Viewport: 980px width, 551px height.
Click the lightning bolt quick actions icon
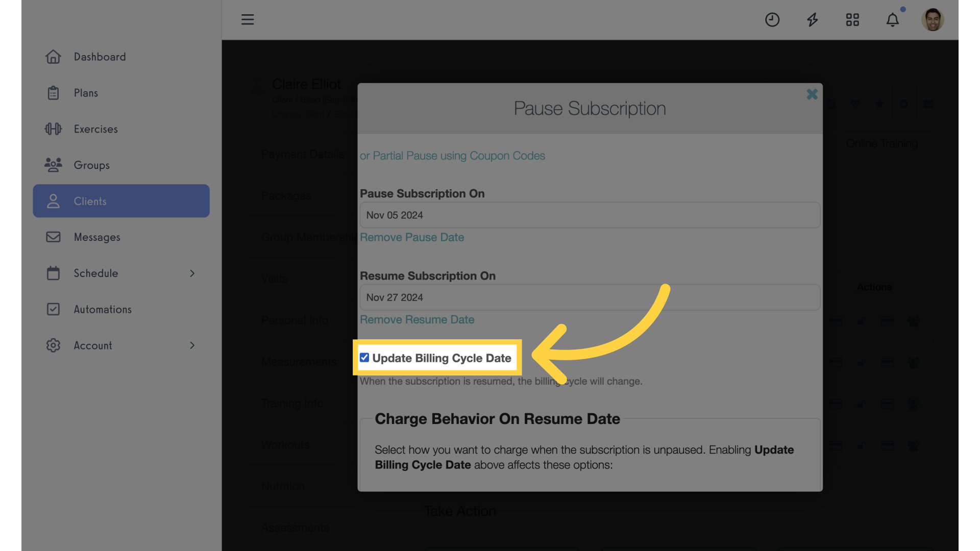pyautogui.click(x=812, y=19)
